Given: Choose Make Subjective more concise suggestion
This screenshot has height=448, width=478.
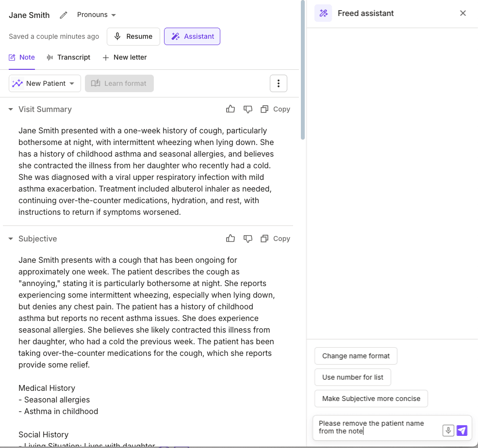Looking at the screenshot, I should click(x=371, y=399).
